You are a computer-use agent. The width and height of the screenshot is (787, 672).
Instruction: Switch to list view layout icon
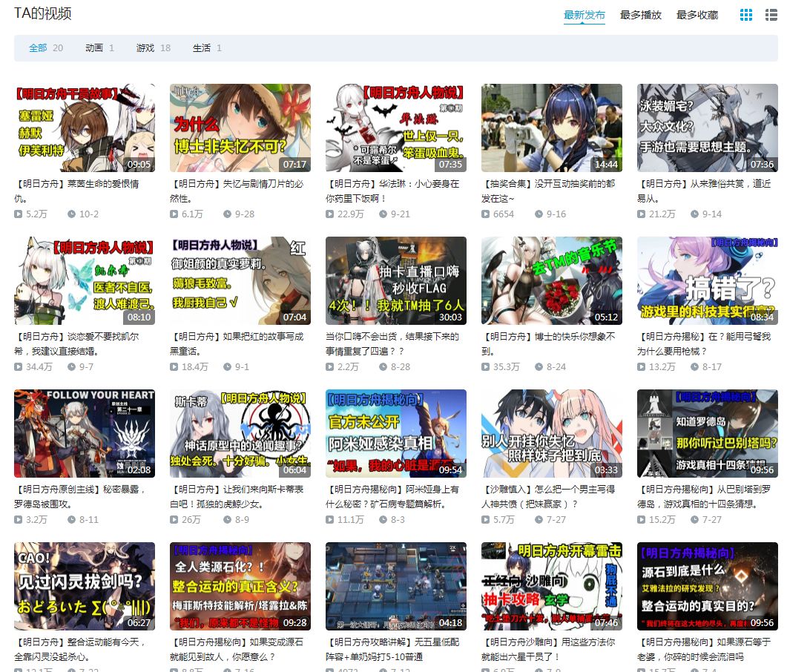pos(771,15)
